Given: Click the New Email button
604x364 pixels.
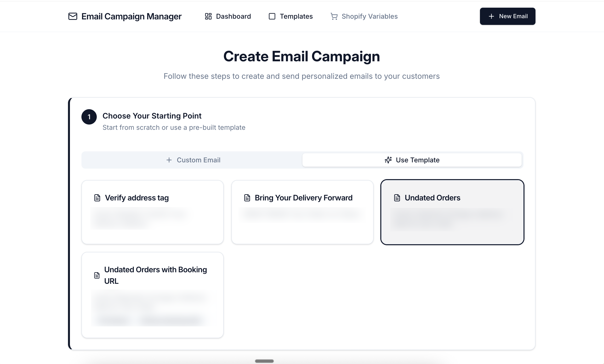Looking at the screenshot, I should coord(507,16).
